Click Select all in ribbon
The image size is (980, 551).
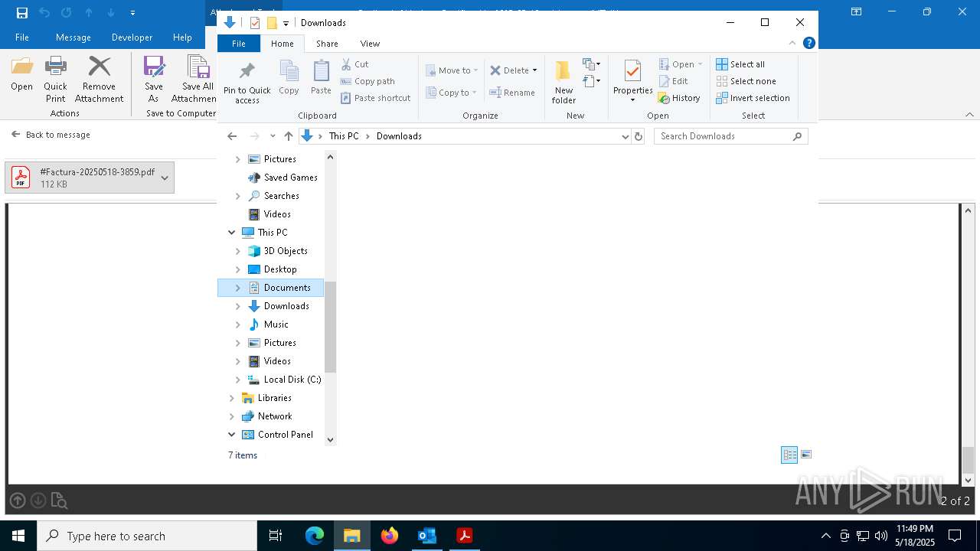pos(740,64)
